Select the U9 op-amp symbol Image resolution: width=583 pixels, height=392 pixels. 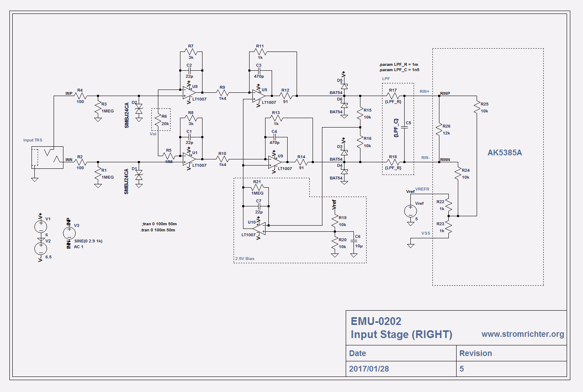click(x=275, y=162)
